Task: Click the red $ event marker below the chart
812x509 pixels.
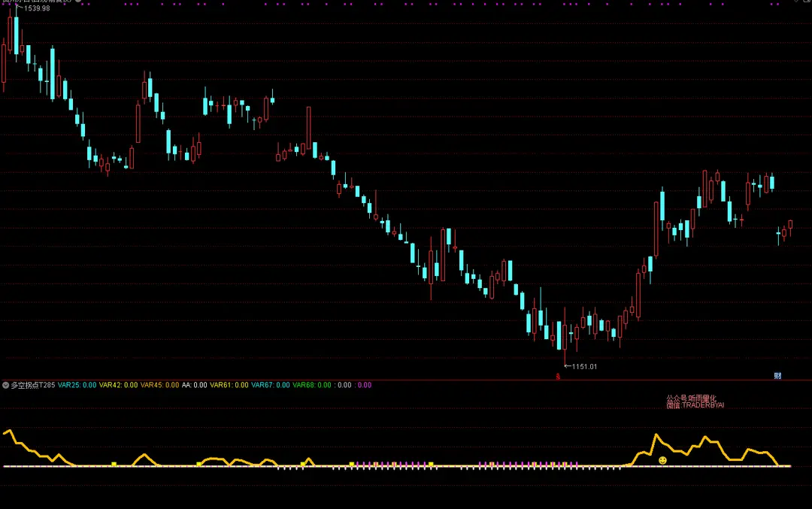Action: [x=558, y=377]
